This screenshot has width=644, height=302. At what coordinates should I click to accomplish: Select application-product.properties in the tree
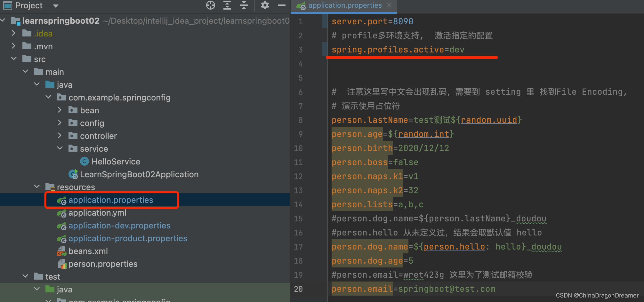coord(128,238)
